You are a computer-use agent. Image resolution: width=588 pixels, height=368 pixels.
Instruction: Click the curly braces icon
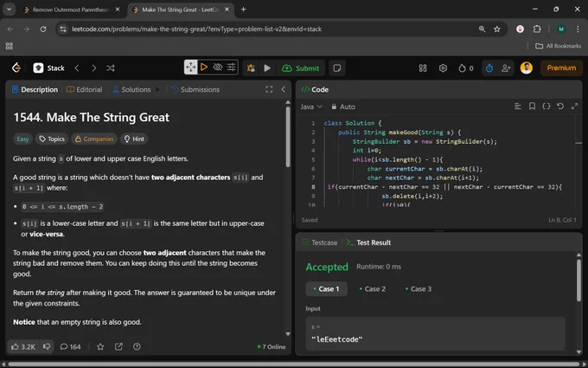(546, 107)
